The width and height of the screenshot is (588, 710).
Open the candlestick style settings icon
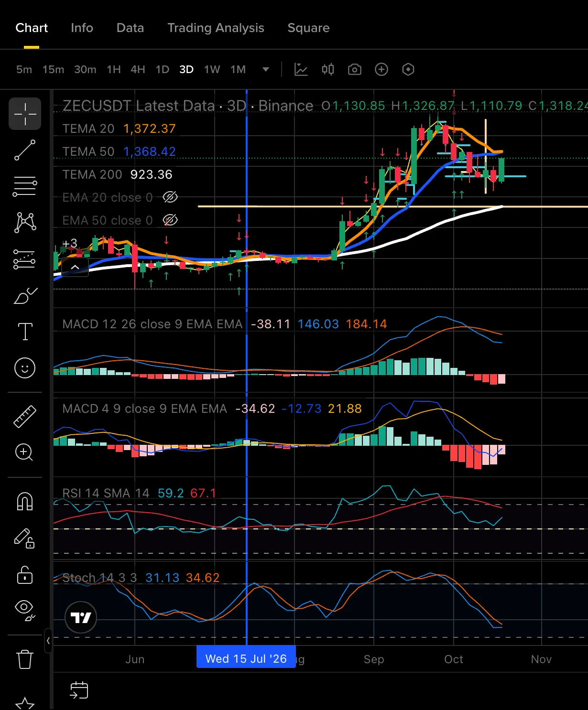(x=328, y=70)
